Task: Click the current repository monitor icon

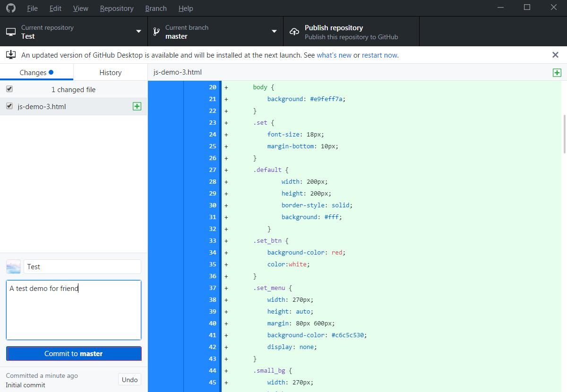Action: (x=10, y=32)
